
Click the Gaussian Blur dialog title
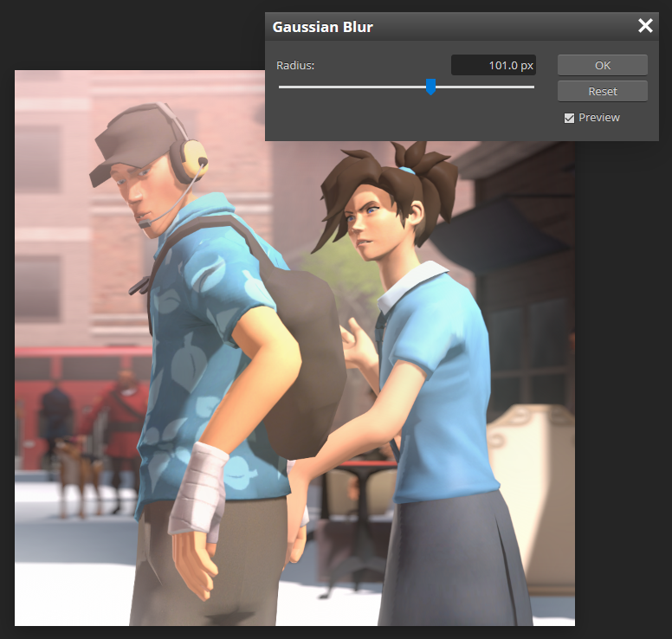pos(323,27)
